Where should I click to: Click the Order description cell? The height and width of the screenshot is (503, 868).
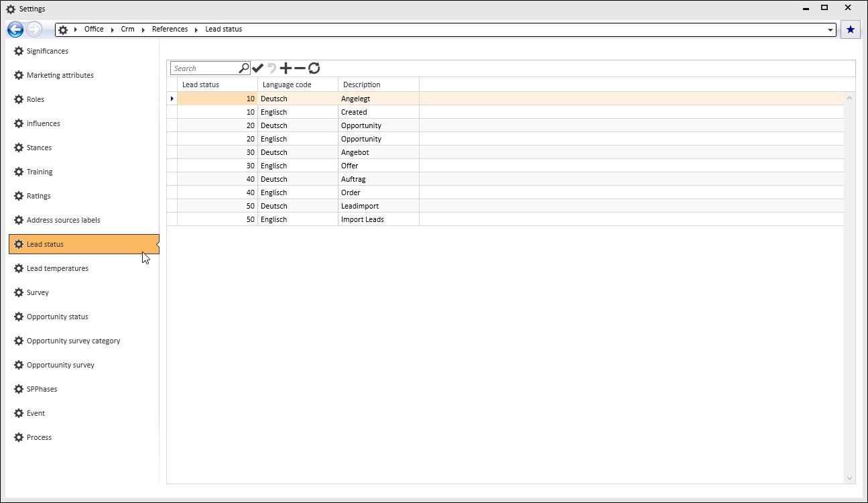tap(379, 192)
